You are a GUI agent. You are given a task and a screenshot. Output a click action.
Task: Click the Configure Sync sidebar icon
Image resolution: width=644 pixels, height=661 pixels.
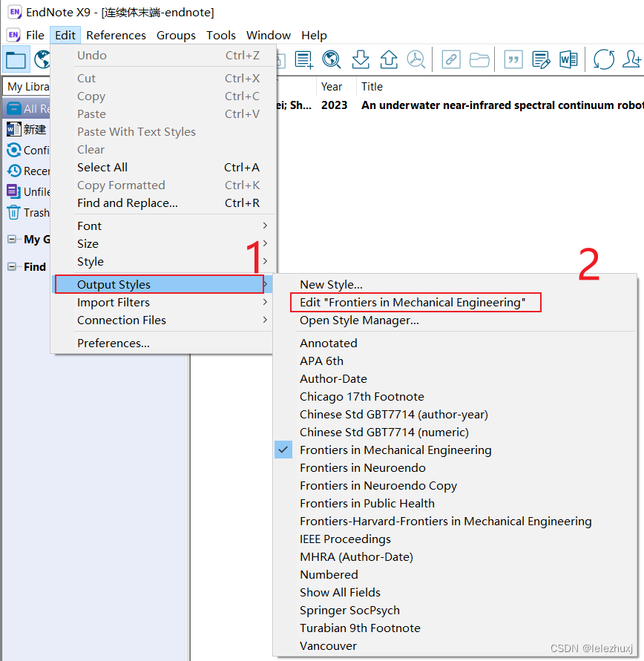click(14, 150)
